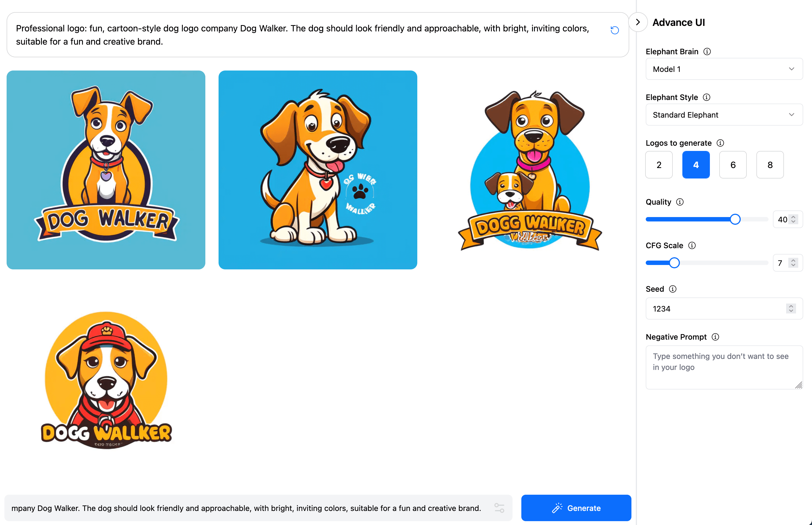Screen dimensions: 812x525
Task: Select generate 8 logos option
Action: tap(769, 165)
